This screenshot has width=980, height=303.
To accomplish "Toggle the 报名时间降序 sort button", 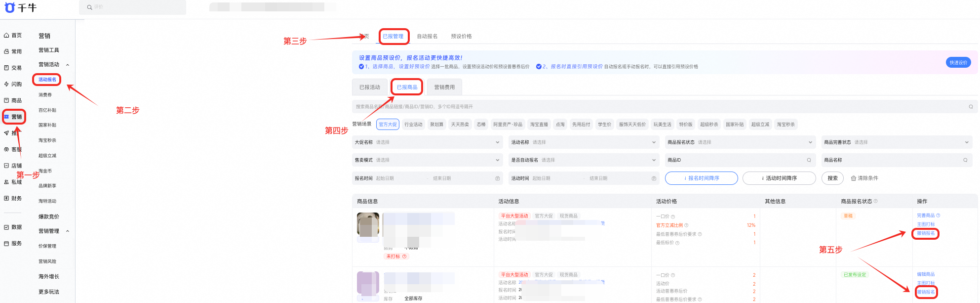I will [701, 178].
